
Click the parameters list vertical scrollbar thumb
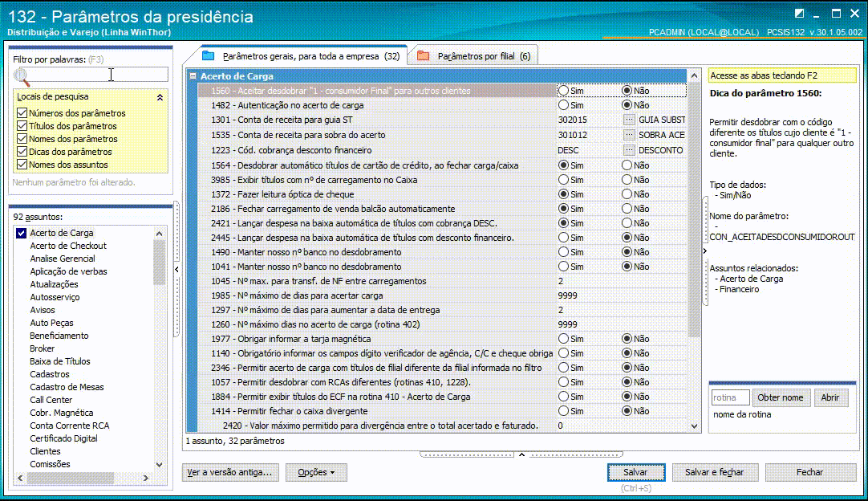pyautogui.click(x=694, y=210)
